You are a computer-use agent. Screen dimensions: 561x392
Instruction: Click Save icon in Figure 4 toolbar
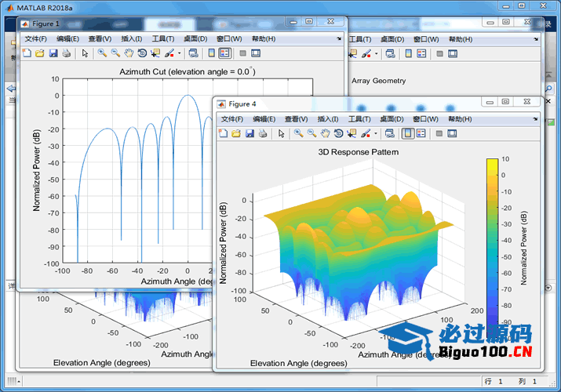250,133
